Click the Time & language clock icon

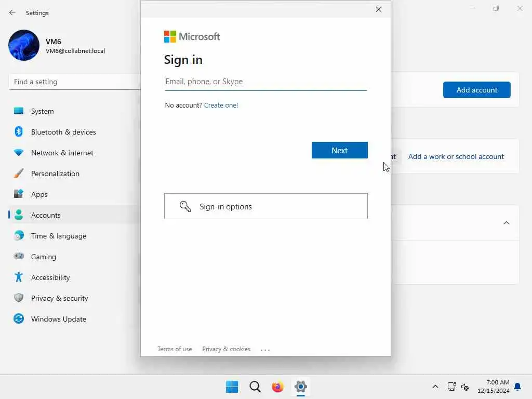(x=19, y=235)
